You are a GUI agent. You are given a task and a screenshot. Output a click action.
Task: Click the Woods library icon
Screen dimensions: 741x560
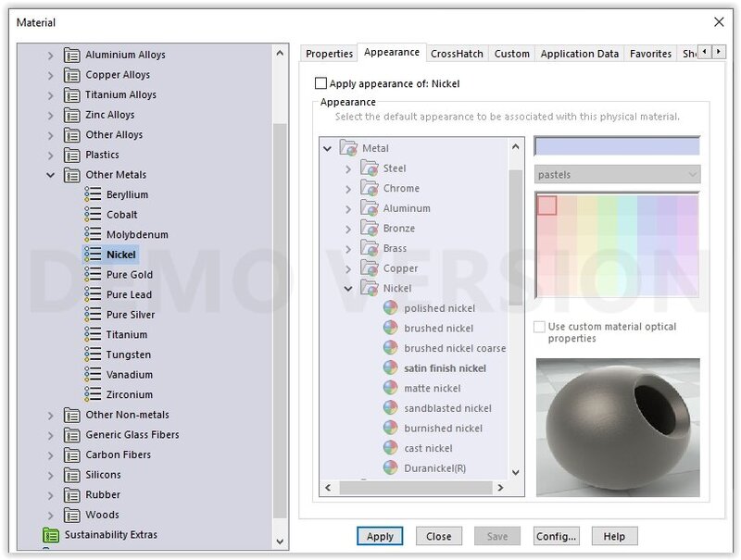click(x=72, y=515)
